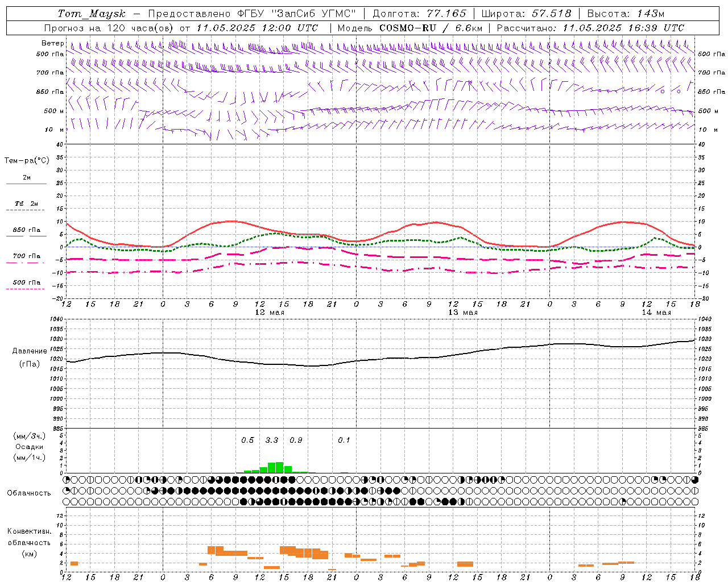The image size is (728, 582).
Task: Click the Tom_Maysk station title
Action: pyautogui.click(x=92, y=14)
